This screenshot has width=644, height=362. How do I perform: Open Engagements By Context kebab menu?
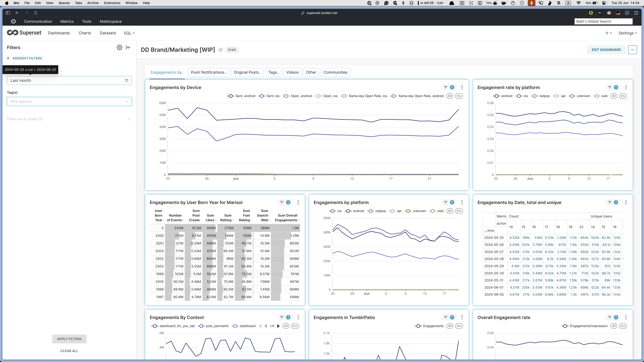(x=298, y=317)
